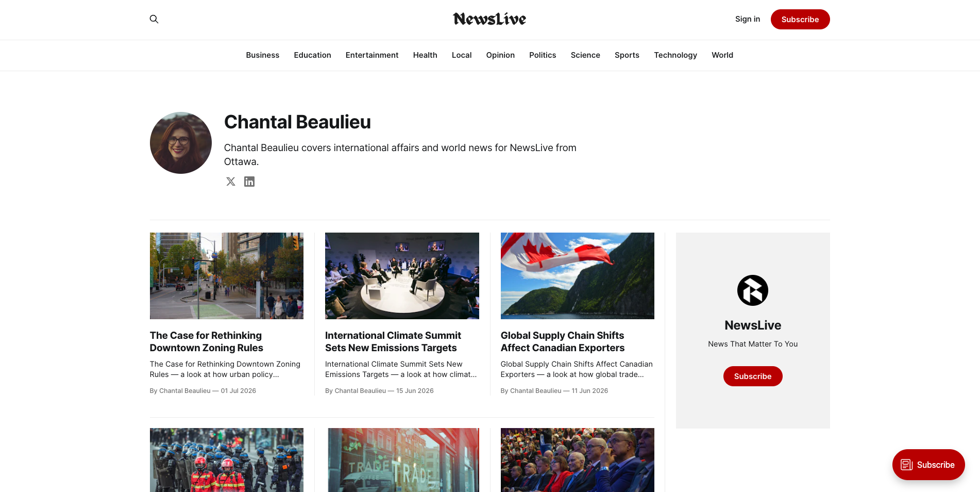
Task: Click the NewsLive round logo in sidebar
Action: coord(753,290)
